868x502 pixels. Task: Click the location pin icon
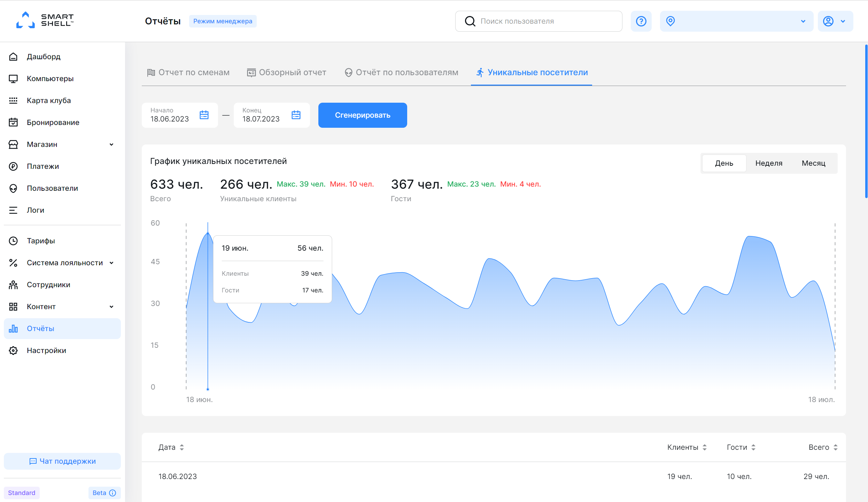tap(671, 21)
